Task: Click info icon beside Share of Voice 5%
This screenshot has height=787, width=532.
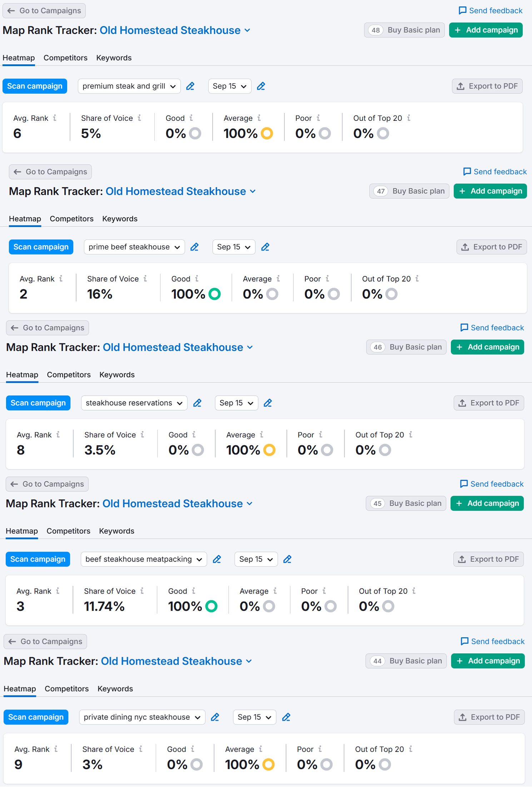Action: coord(139,118)
